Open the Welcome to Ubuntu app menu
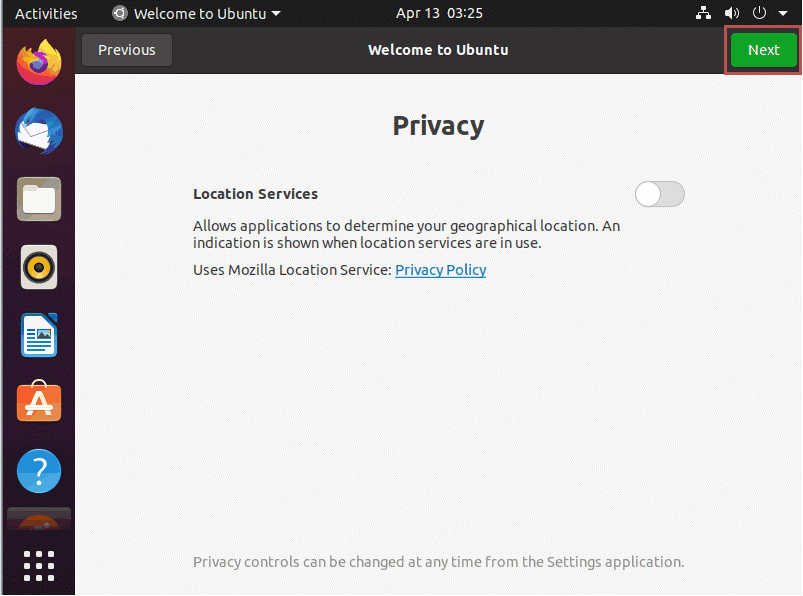This screenshot has height=596, width=803. [197, 13]
